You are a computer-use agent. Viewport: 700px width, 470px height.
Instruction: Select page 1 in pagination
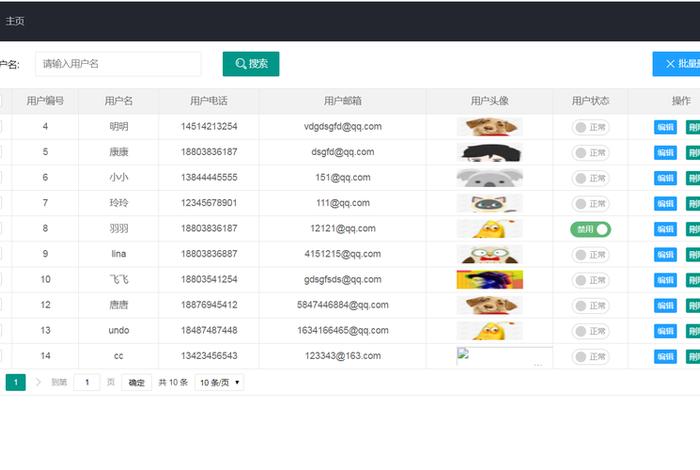tap(16, 382)
